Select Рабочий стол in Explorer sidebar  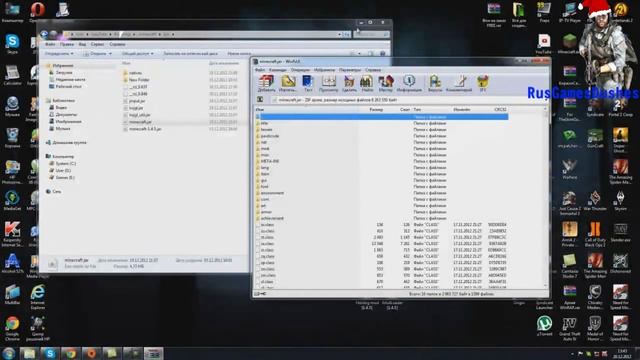tap(68, 87)
